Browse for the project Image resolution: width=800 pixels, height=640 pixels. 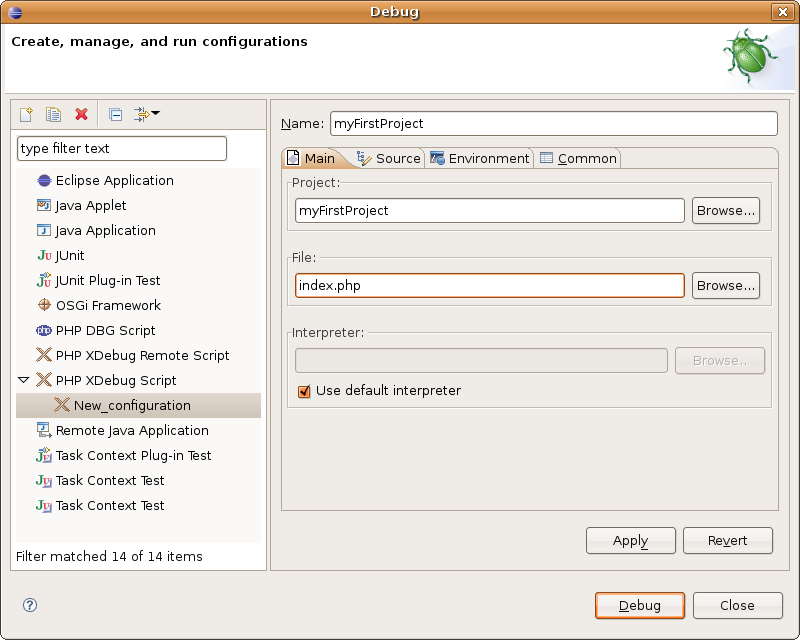(725, 210)
